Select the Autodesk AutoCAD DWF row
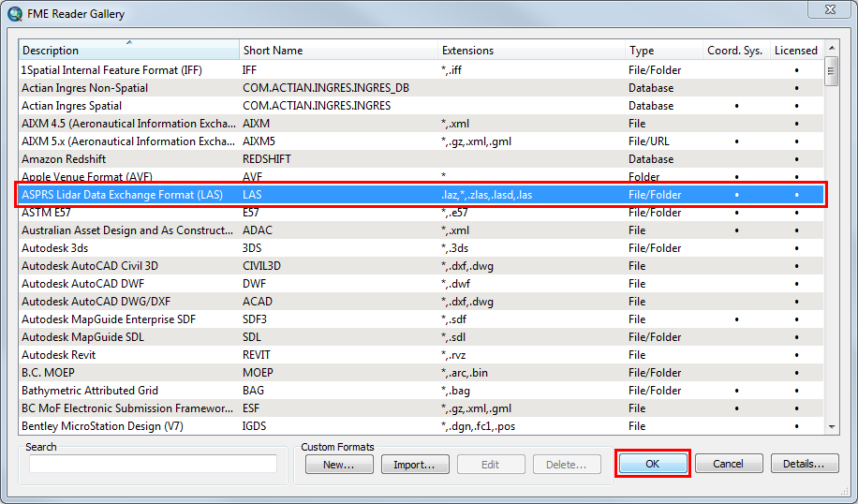This screenshot has height=504, width=858. point(421,284)
